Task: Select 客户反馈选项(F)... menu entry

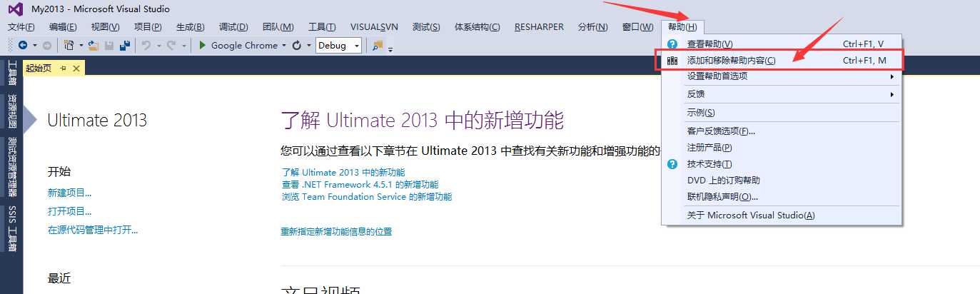Action: [x=782, y=131]
